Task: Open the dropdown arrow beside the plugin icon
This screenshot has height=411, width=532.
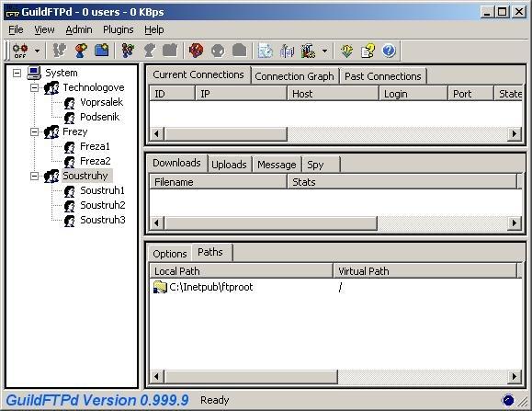Action: pos(324,51)
